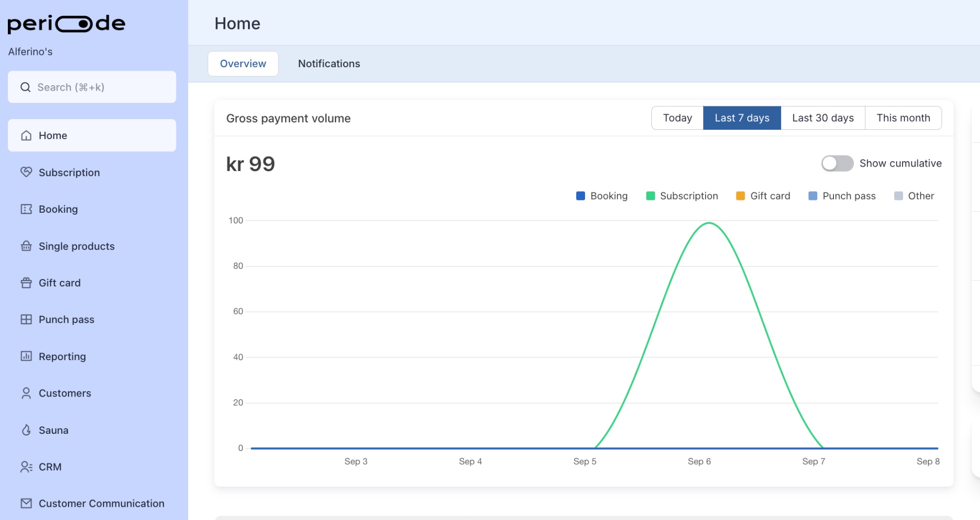Click the Pericode logo
The width and height of the screenshot is (980, 520).
click(66, 24)
